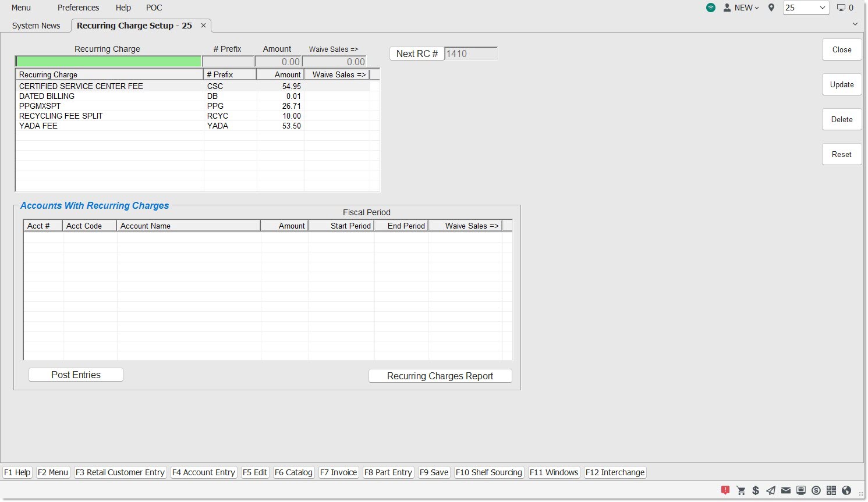The height and width of the screenshot is (502, 868).
Task: Click the green Recurring Charge input field
Action: click(108, 62)
